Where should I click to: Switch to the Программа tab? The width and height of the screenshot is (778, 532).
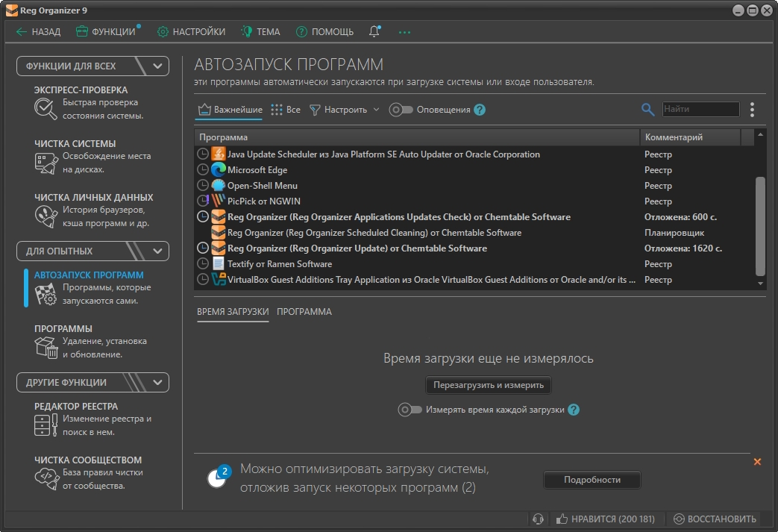(304, 312)
